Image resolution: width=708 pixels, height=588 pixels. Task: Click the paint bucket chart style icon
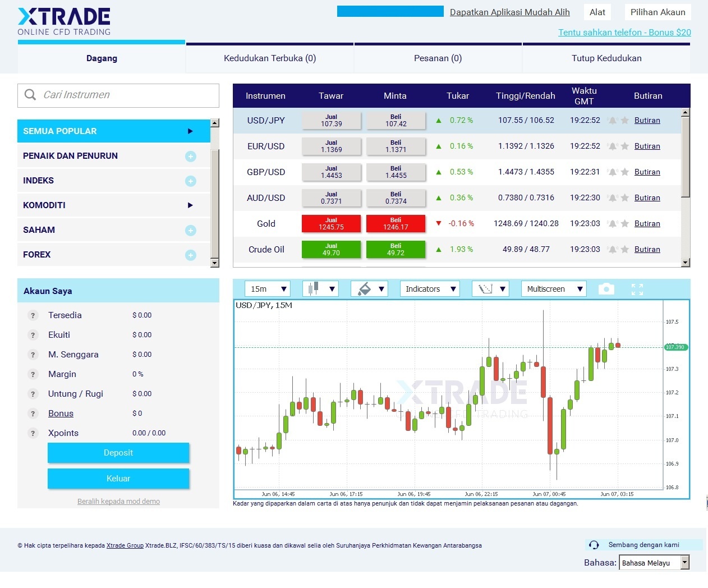(366, 288)
